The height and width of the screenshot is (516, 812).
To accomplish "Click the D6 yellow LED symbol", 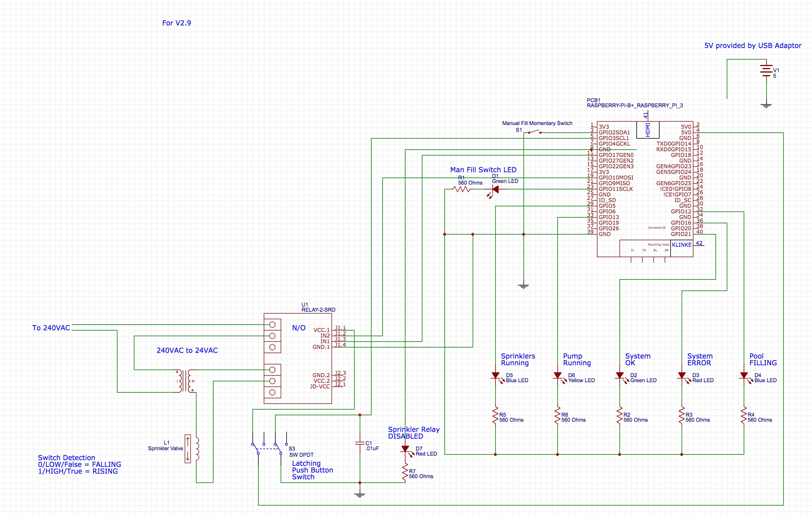I will tap(557, 375).
